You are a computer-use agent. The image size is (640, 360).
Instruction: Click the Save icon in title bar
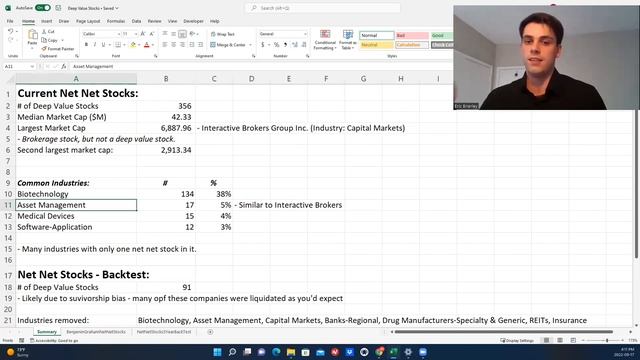pos(58,8)
